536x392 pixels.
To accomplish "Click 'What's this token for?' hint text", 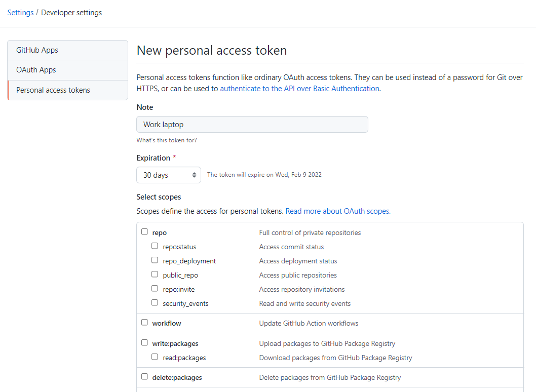I will tap(167, 140).
